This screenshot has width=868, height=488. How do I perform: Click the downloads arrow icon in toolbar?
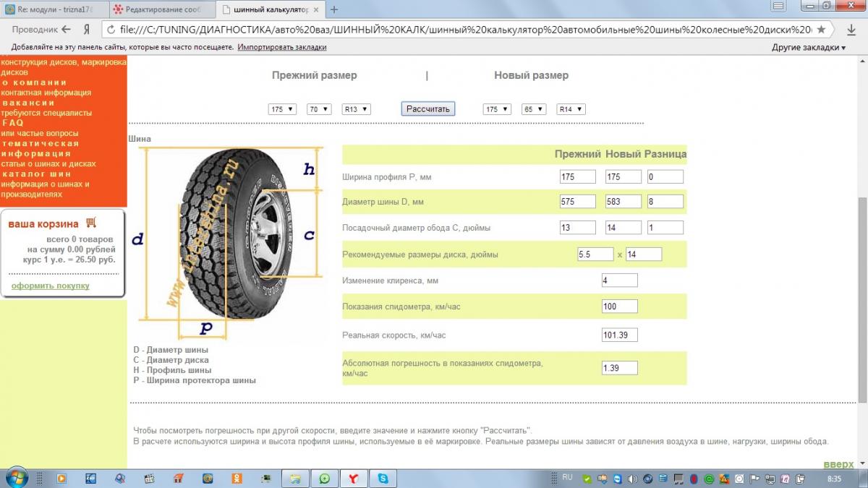click(851, 30)
